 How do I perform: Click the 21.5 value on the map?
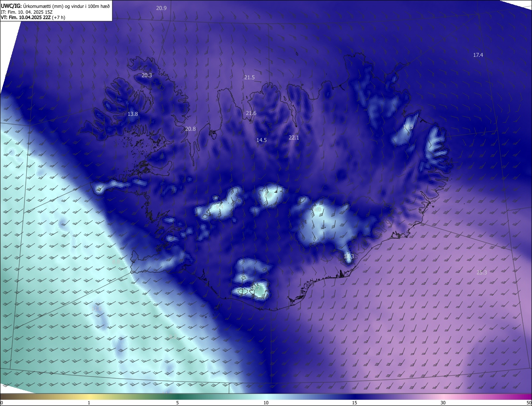tap(249, 78)
